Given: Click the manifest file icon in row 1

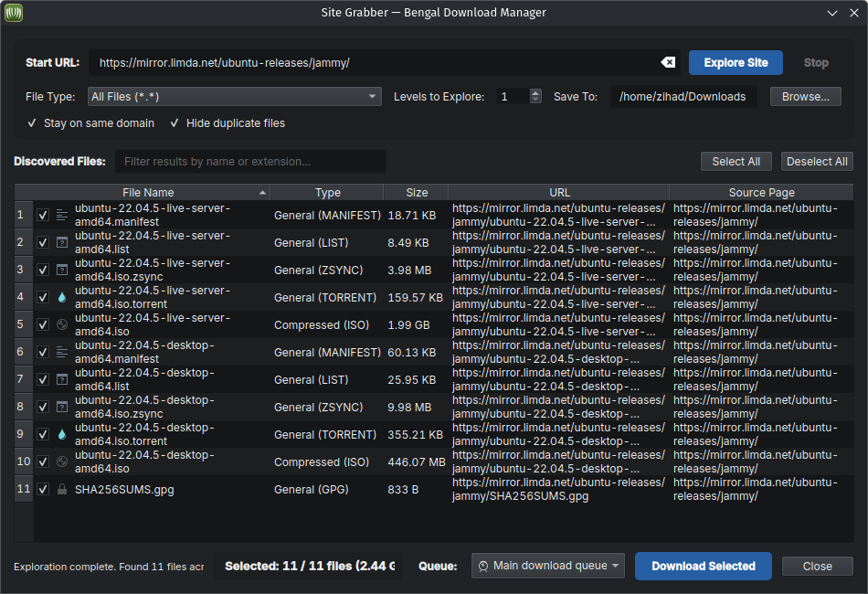Looking at the screenshot, I should tap(62, 215).
